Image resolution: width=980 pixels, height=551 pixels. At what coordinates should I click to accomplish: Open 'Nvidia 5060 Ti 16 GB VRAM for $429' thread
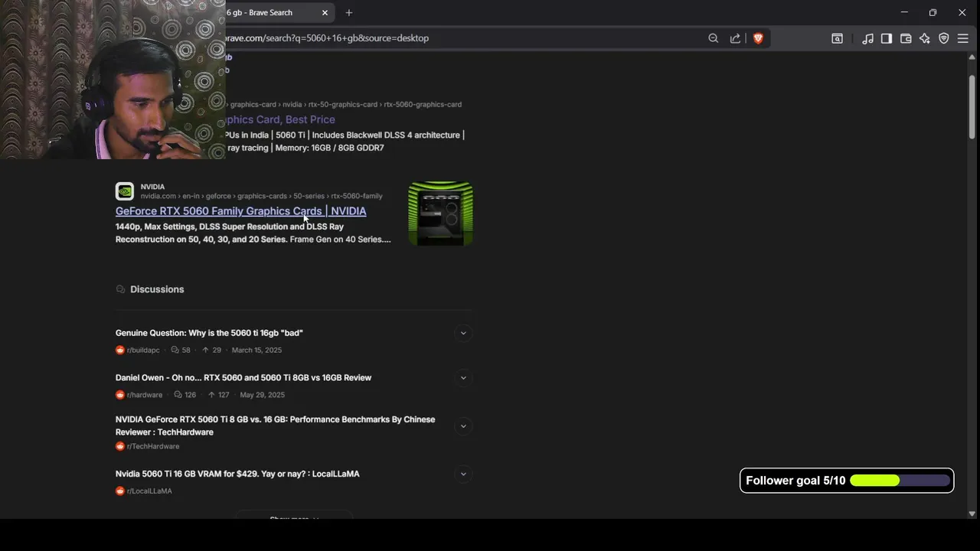tap(237, 474)
